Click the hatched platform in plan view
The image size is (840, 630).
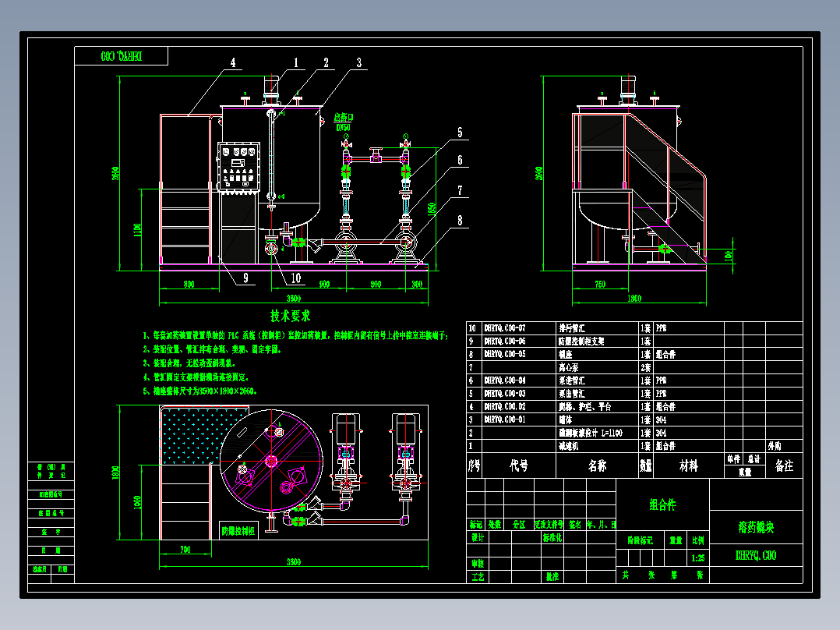(203, 435)
